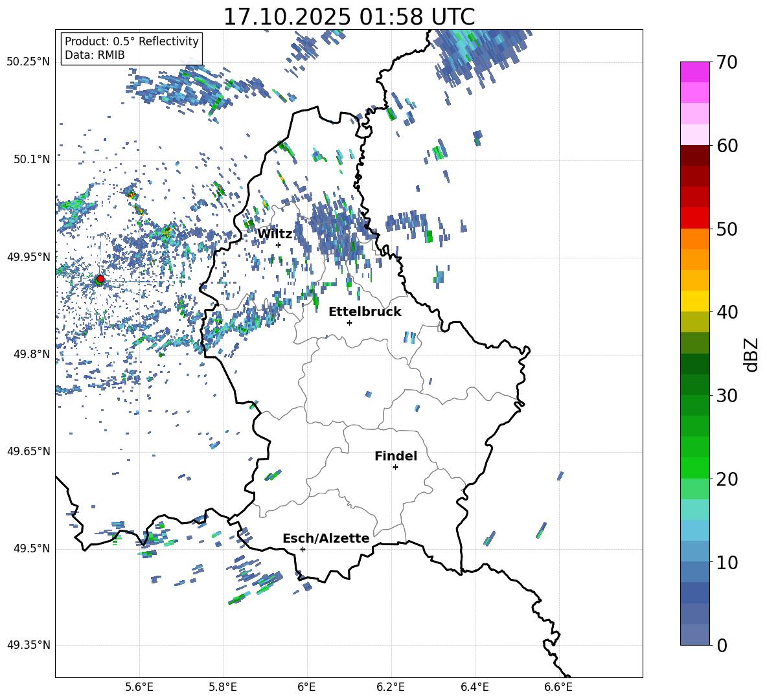Click the Ettelbruck city label
767x700 pixels.
(x=365, y=312)
